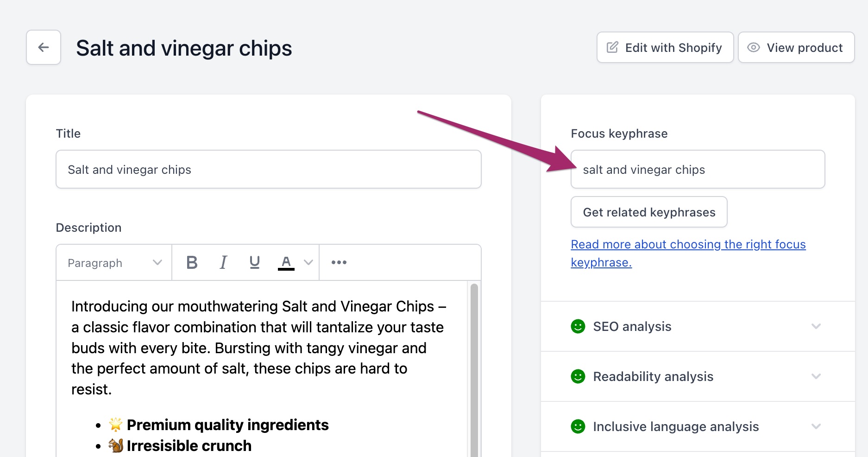Image resolution: width=868 pixels, height=457 pixels.
Task: Click the back arrow to return
Action: click(x=43, y=47)
